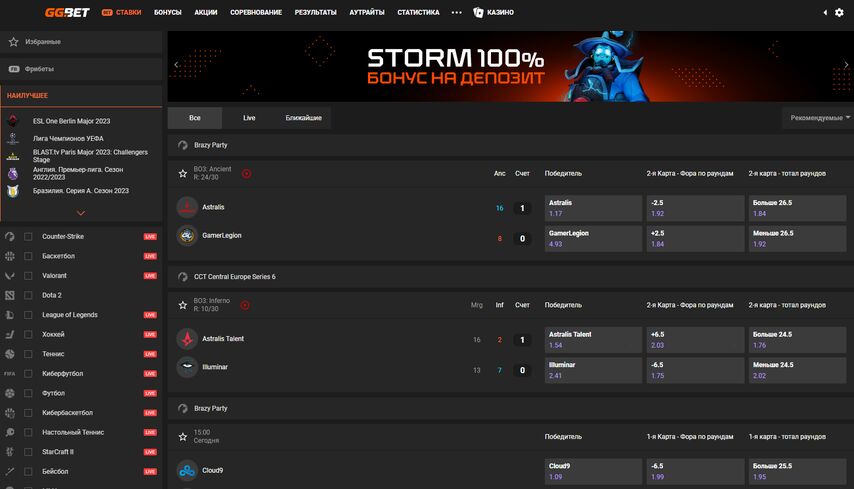The width and height of the screenshot is (854, 489).
Task: Bet on Astralis winner at 1.17
Action: [x=593, y=208]
